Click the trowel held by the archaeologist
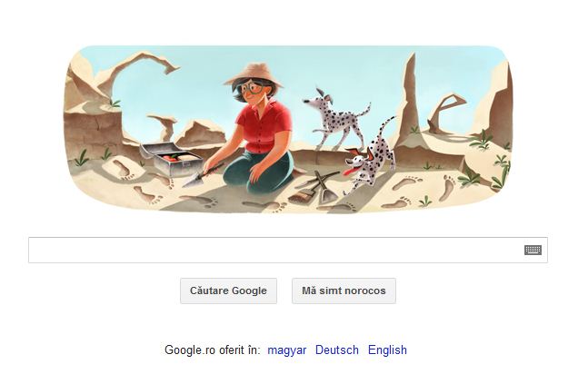588x384 pixels. coord(198,178)
